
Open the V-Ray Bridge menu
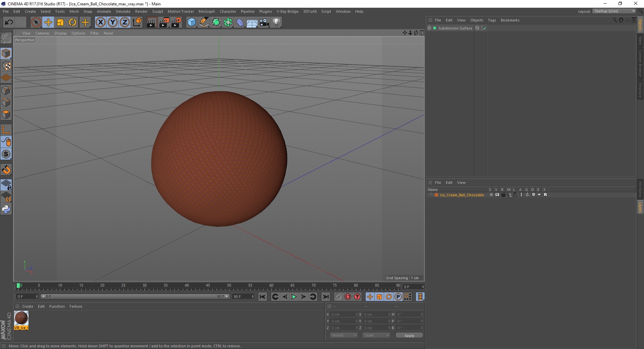click(287, 11)
